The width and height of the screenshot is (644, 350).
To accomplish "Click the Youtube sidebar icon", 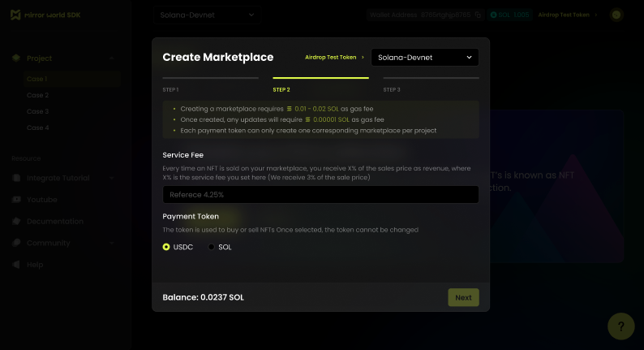I will pyautogui.click(x=16, y=200).
